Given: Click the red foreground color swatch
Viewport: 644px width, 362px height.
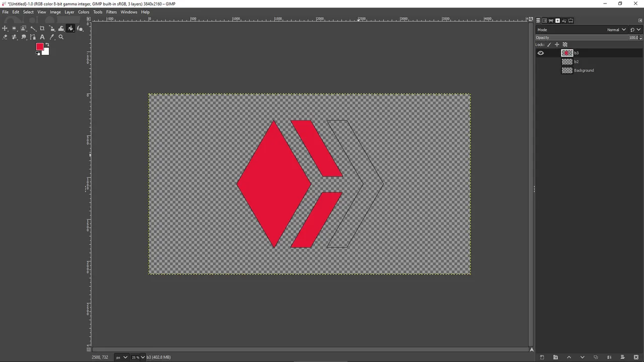Looking at the screenshot, I should pyautogui.click(x=39, y=46).
